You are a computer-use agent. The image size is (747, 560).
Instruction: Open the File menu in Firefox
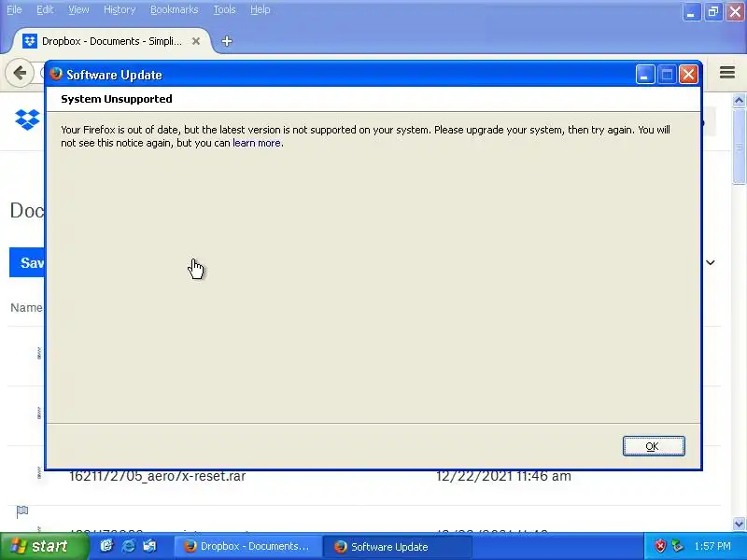(x=14, y=9)
